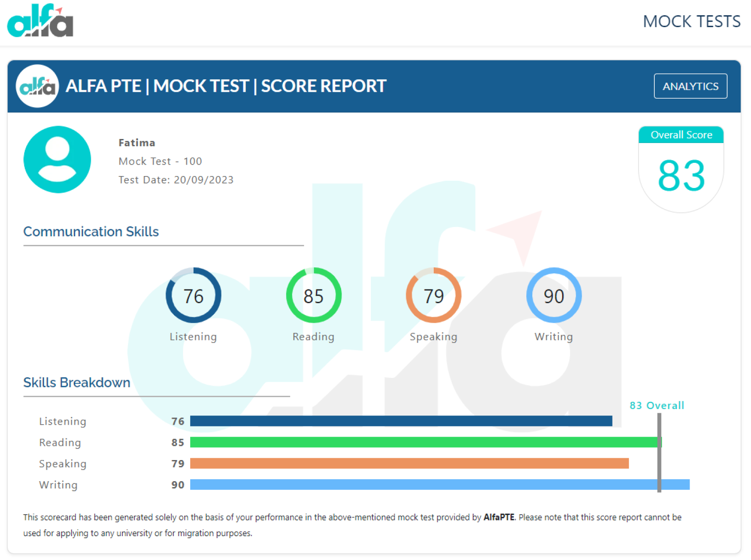Click the dark blue Listening breakdown bar
Viewport: 751px width, 560px height.
point(401,421)
